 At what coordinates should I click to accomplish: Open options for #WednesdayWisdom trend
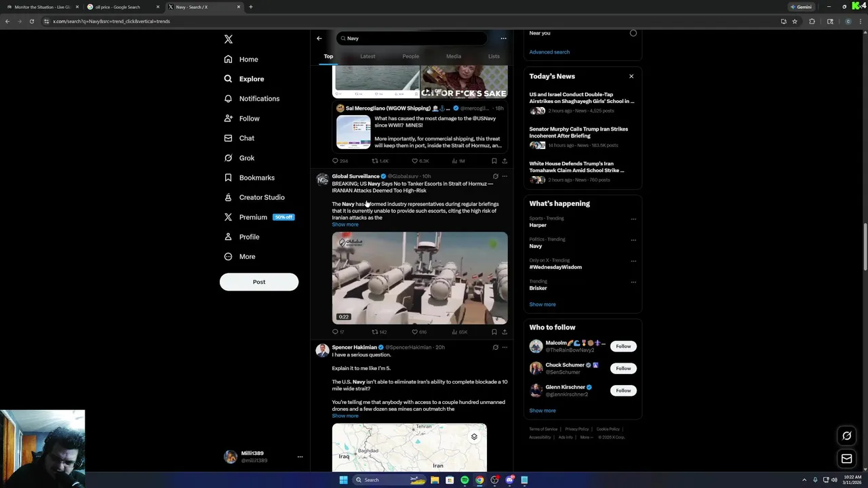(633, 261)
